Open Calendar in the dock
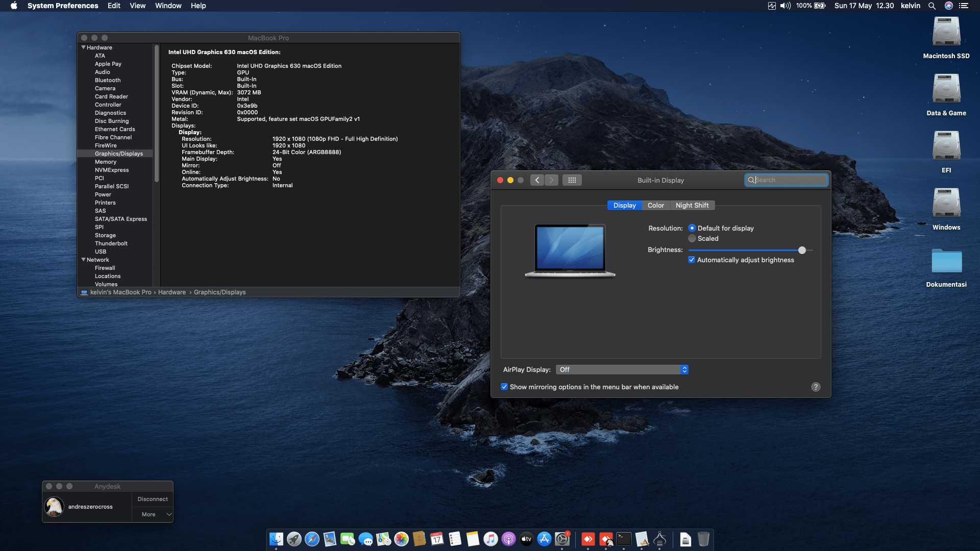The image size is (980, 551). [x=437, y=539]
